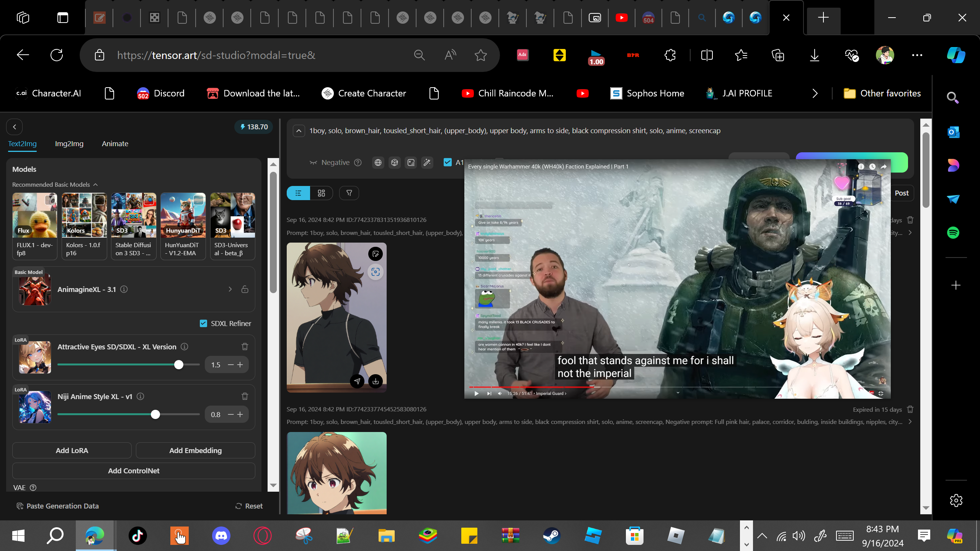Tick the FLUX.1 model card checkbox
The height and width of the screenshot is (551, 980).
[x=50, y=200]
